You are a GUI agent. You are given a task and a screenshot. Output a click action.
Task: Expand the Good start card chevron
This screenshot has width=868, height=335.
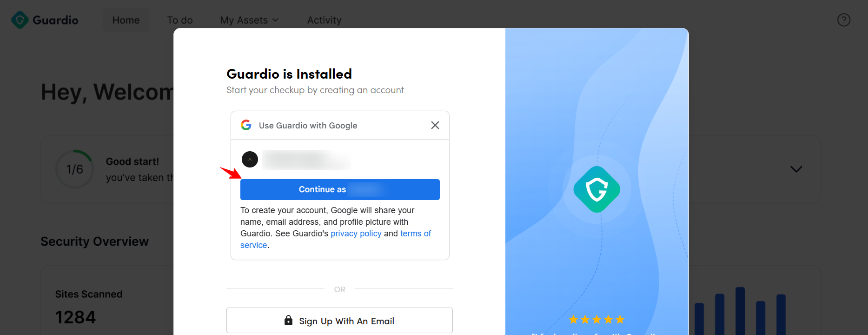(796, 169)
